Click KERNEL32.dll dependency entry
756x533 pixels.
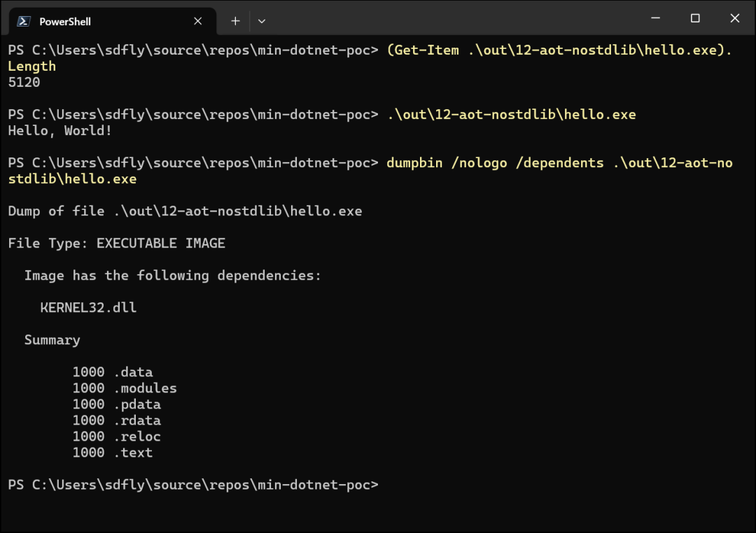pos(88,308)
